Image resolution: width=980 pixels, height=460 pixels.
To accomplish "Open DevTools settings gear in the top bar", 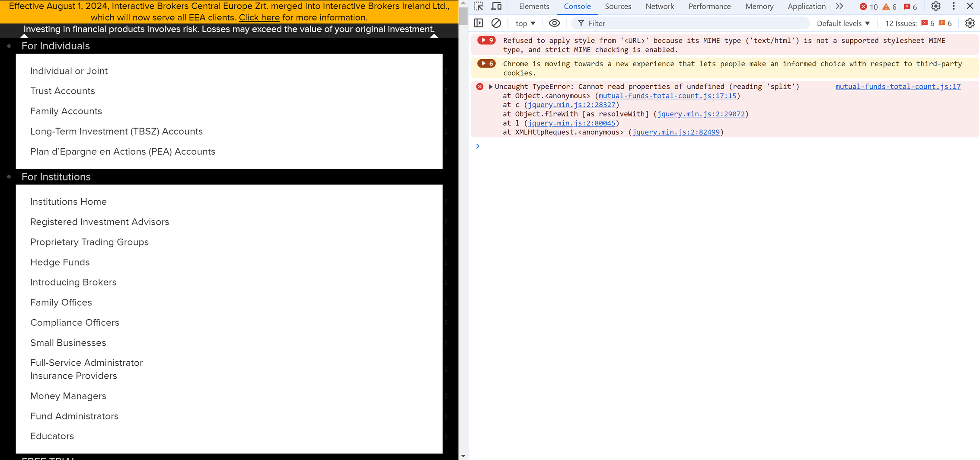I will point(936,6).
